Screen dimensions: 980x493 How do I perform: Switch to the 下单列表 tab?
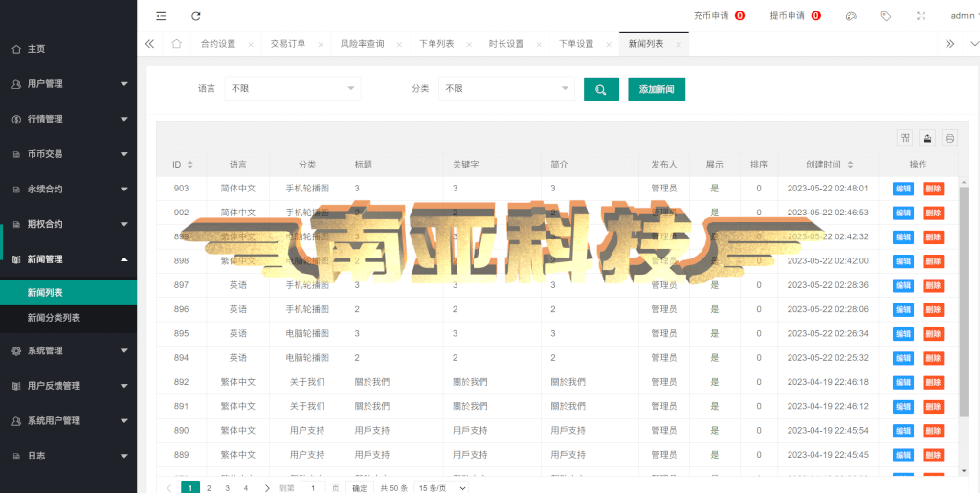tap(436, 44)
